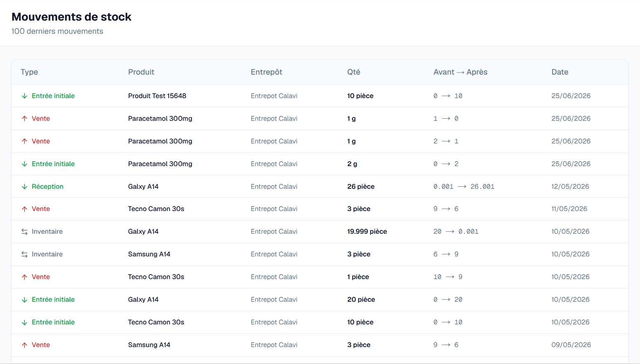Click the Vente up arrow in the 10 → 9 row

24,277
